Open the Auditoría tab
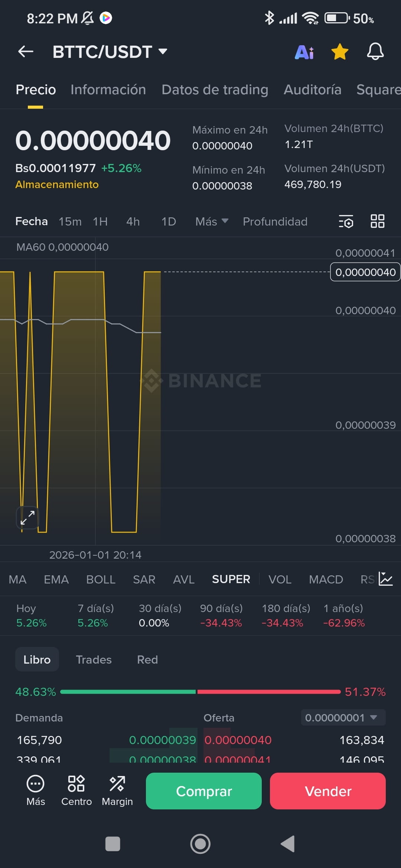 312,90
